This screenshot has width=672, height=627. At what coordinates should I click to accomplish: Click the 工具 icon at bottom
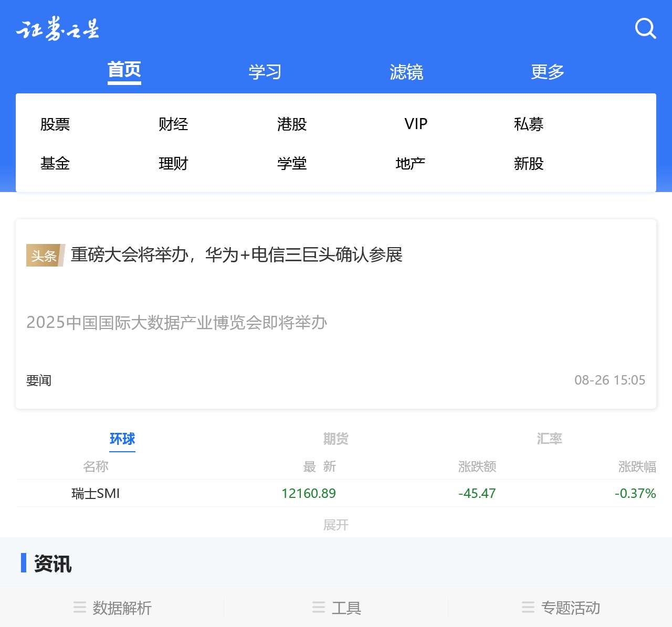pos(319,608)
